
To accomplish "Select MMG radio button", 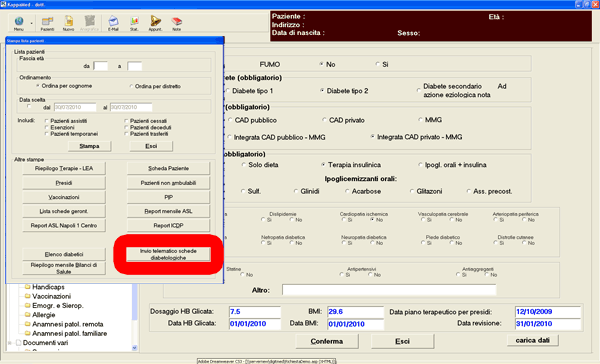I will pos(420,120).
